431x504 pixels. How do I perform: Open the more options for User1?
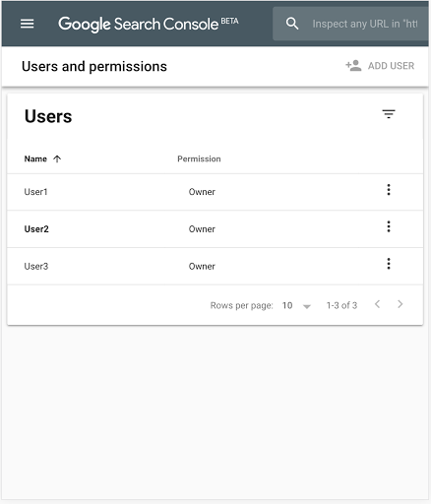389,190
